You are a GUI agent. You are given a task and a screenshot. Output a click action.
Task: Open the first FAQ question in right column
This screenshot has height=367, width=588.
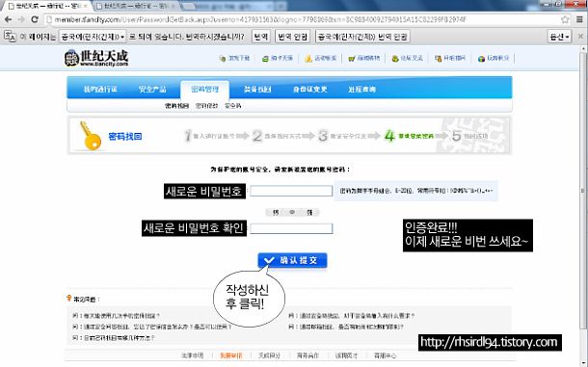coord(352,316)
